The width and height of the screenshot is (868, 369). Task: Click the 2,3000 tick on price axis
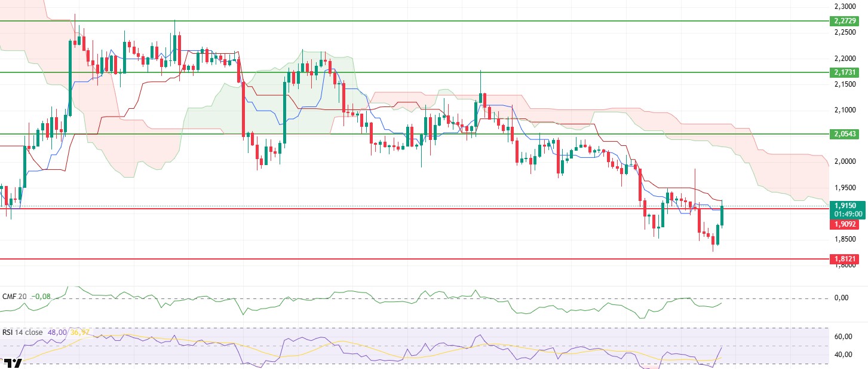click(842, 7)
